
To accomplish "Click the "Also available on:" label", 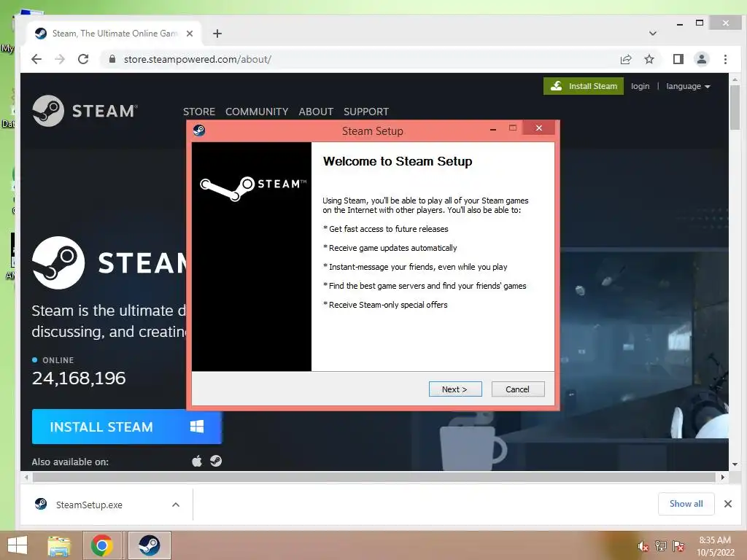I will (70, 462).
